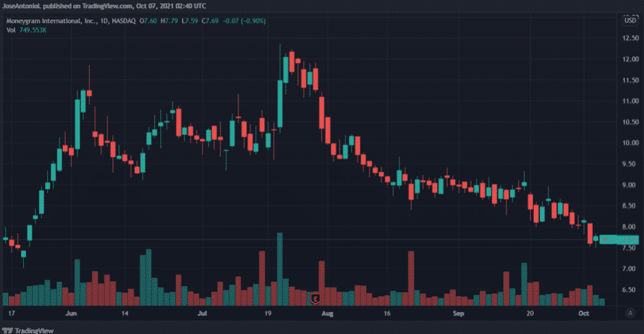The image size is (644, 334).
Task: Click the Aug date label on time axis
Action: pos(327,313)
